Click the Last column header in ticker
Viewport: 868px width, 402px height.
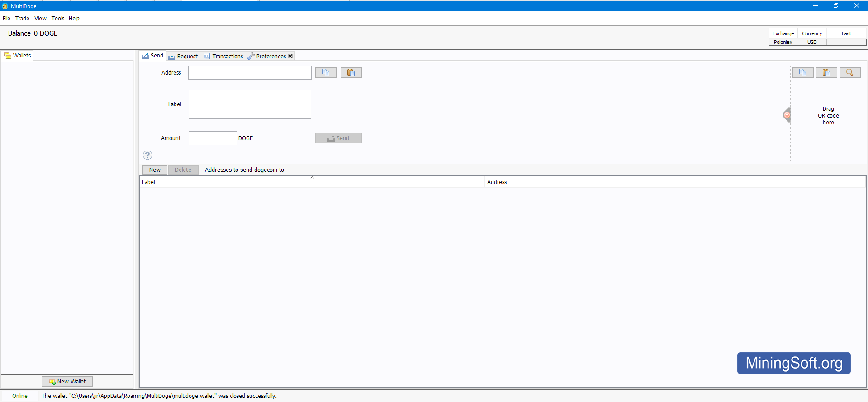[846, 33]
